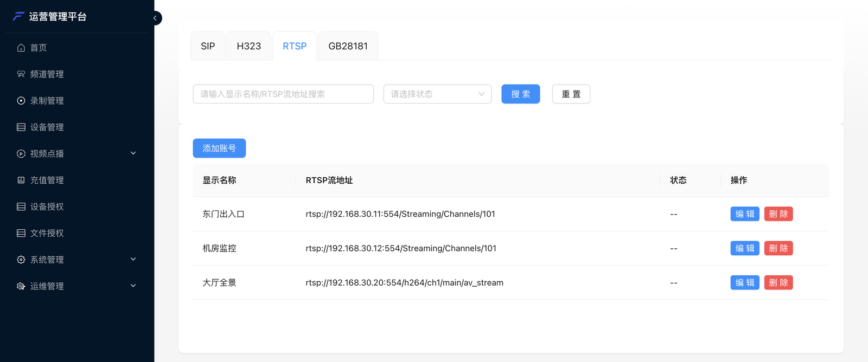This screenshot has width=868, height=362.
Task: Focus the 显示名称/RTSP流地址 search field
Action: [283, 94]
